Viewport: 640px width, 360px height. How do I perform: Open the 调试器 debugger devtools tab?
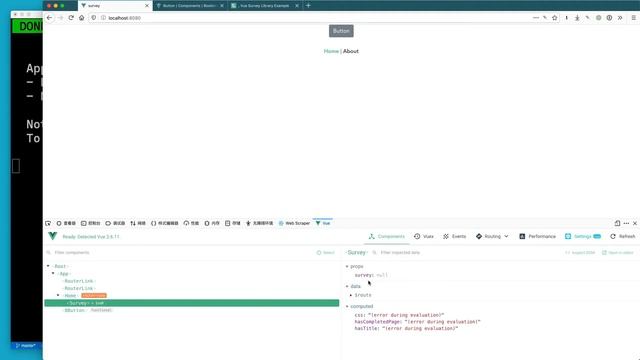[115, 223]
